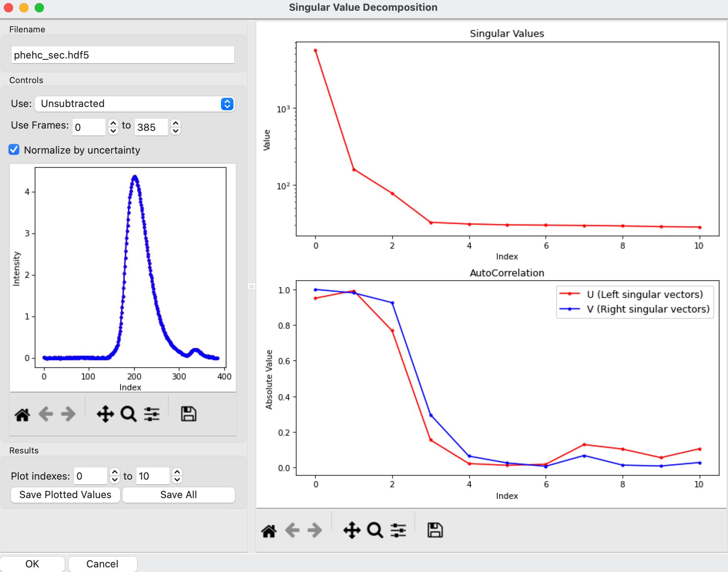Adjust the Use Frames start value stepper

coord(113,127)
